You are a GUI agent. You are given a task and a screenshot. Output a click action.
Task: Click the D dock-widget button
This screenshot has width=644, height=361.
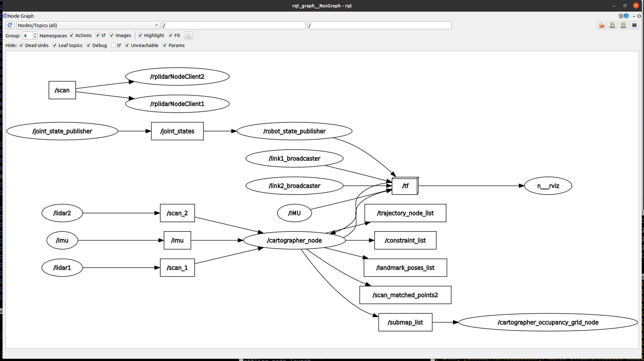621,16
